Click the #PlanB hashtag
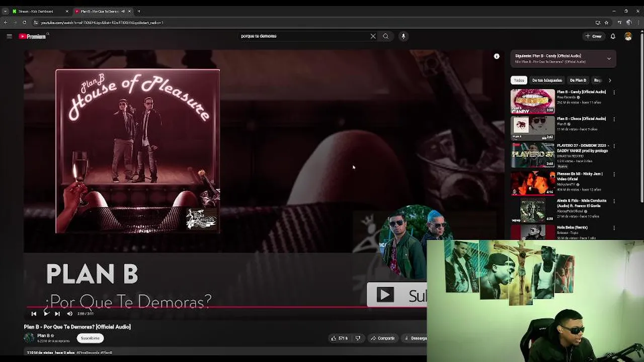Screen dimensions: 644x362 (105, 352)
